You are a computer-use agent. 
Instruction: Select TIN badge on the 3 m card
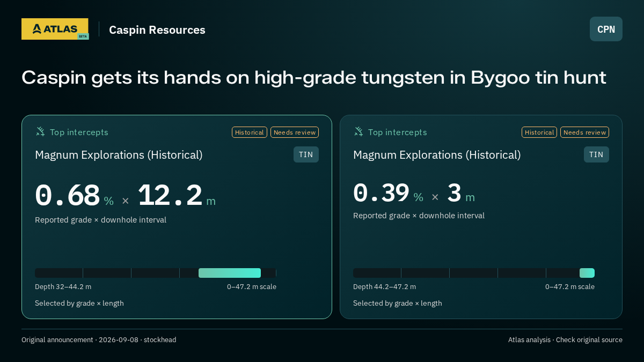click(596, 154)
